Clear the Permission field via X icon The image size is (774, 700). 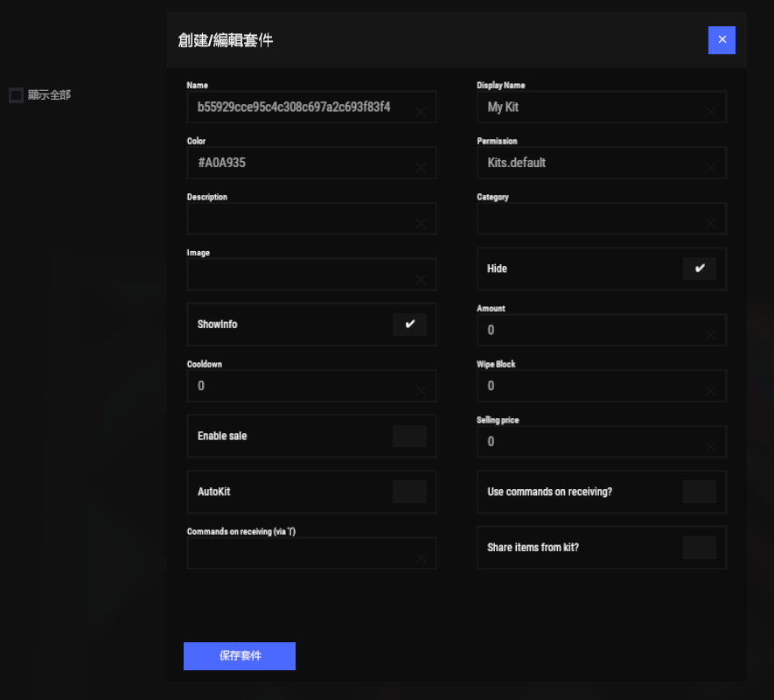(x=711, y=168)
